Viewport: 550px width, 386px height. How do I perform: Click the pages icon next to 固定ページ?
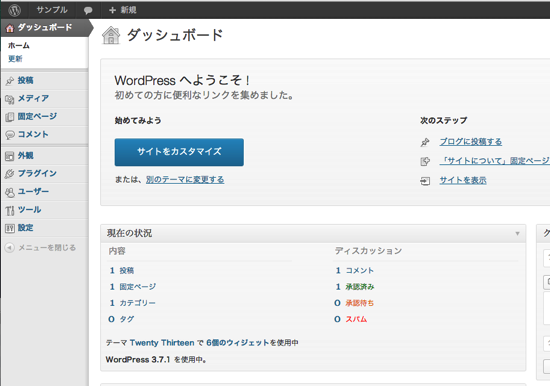click(10, 117)
